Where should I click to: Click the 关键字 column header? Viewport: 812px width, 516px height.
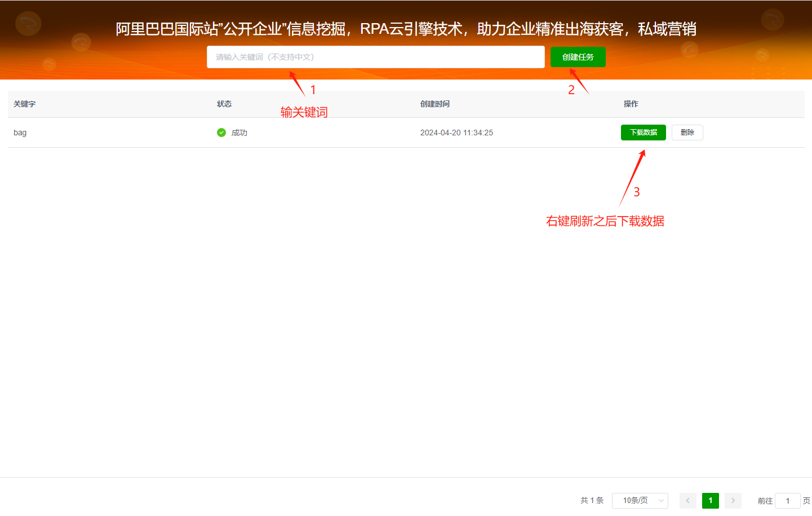(24, 104)
